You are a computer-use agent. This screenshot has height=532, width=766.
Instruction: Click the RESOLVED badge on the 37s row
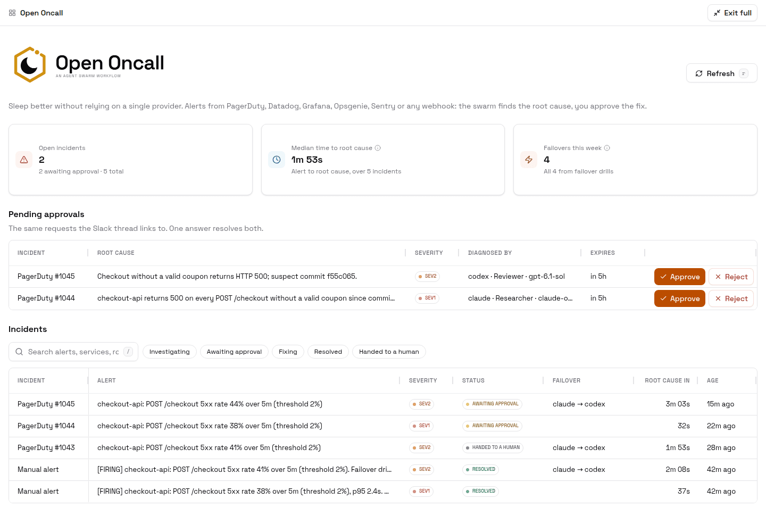480,491
